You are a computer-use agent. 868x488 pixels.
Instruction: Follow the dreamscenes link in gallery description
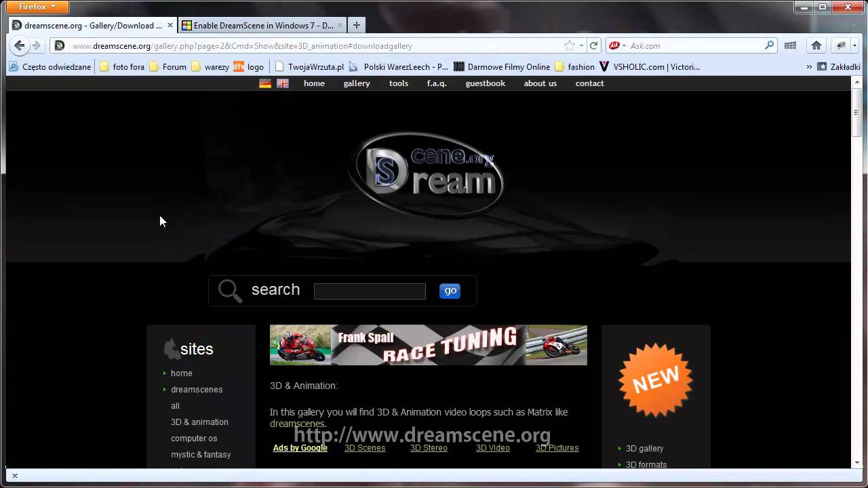[x=297, y=424]
